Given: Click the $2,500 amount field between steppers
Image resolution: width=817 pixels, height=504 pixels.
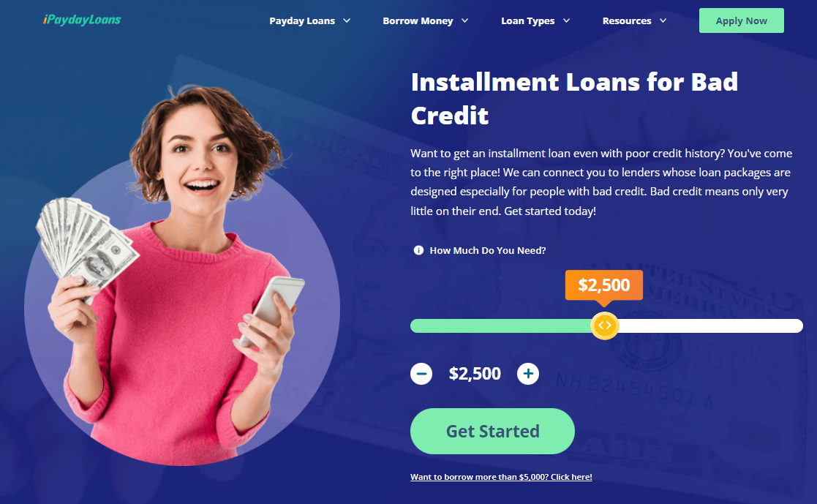Looking at the screenshot, I should pos(475,374).
